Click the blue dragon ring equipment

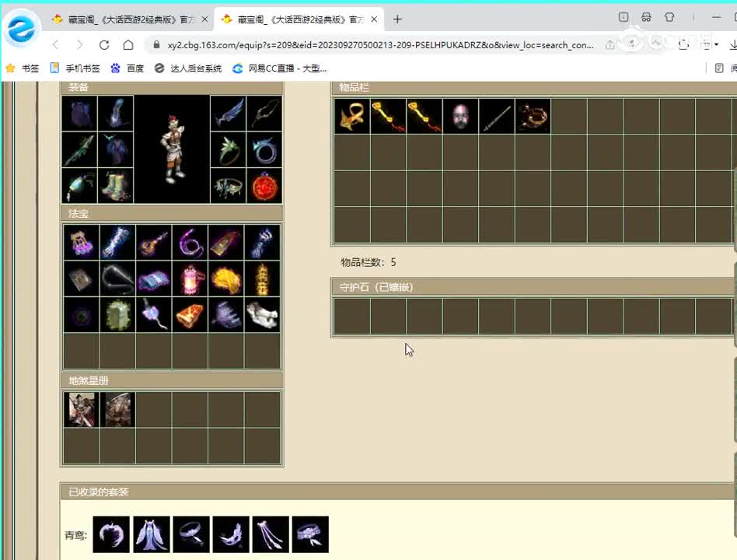point(264,149)
